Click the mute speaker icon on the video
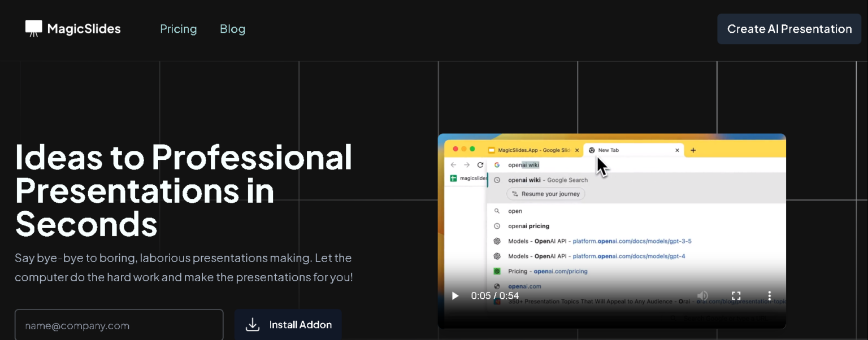 (702, 295)
